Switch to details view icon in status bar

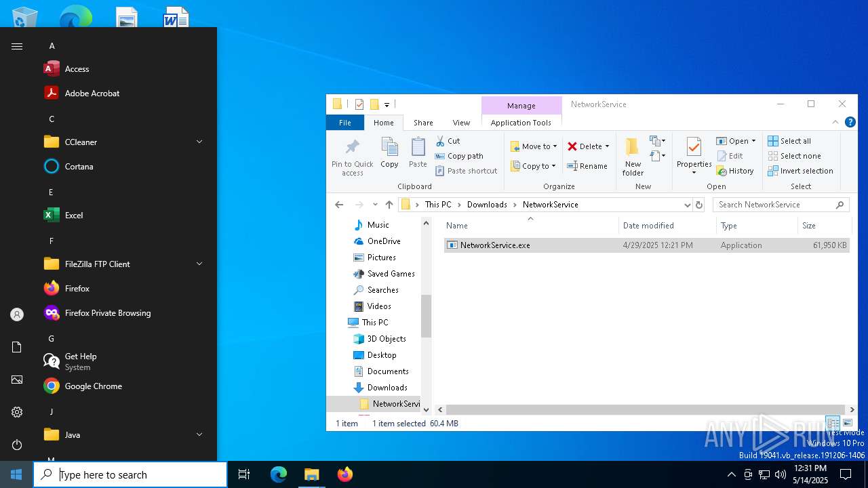coord(833,423)
